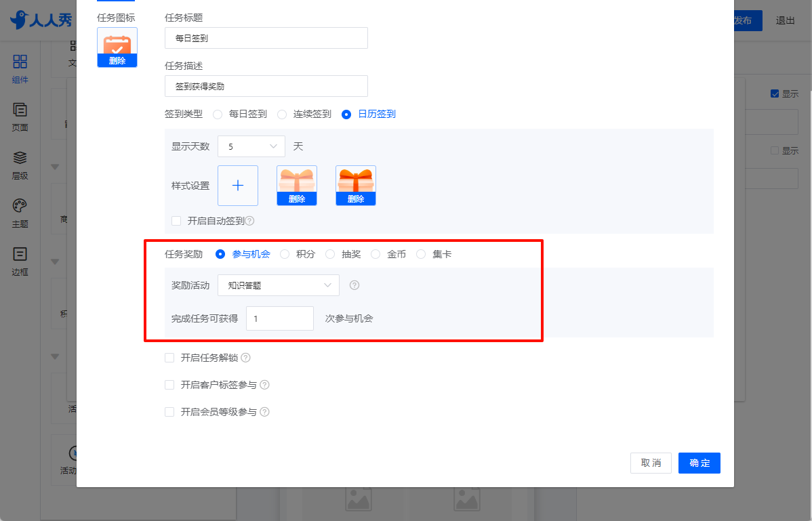Choose 金币 as task reward

coord(375,254)
